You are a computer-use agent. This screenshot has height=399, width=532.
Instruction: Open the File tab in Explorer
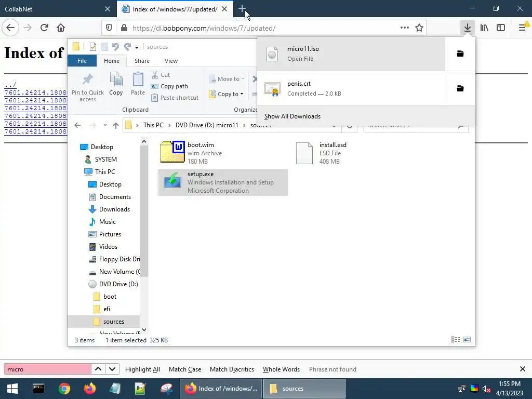point(82,61)
